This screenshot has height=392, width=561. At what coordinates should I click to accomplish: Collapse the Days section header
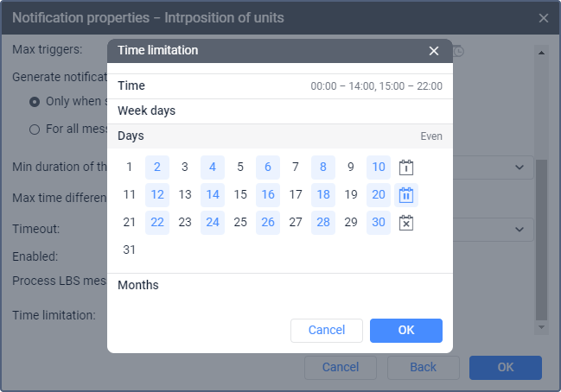tap(279, 136)
